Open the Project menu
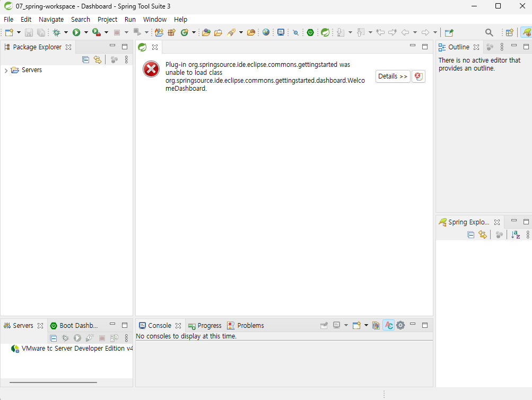The image size is (532, 400). tap(107, 19)
